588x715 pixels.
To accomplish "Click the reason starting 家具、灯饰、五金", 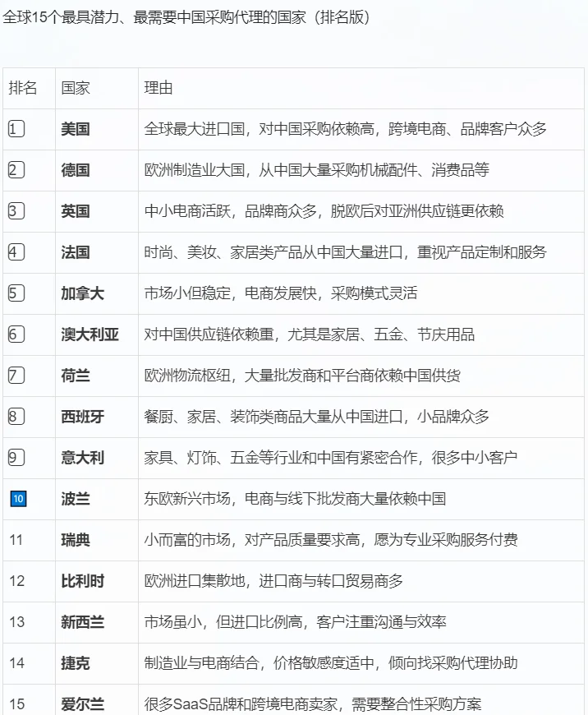I will (x=331, y=458).
